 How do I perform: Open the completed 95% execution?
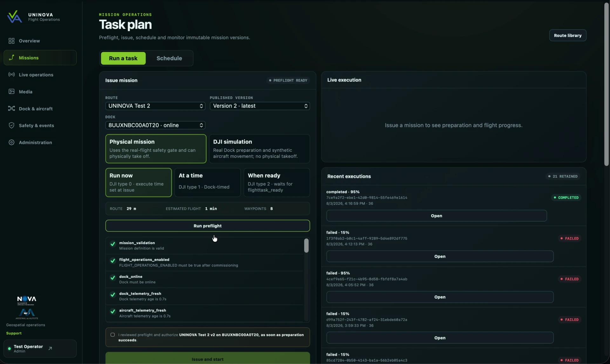pyautogui.click(x=437, y=216)
